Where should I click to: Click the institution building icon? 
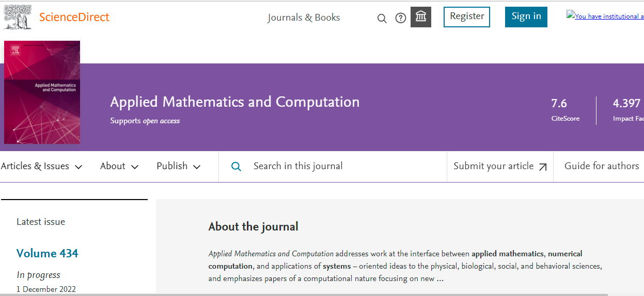click(421, 17)
